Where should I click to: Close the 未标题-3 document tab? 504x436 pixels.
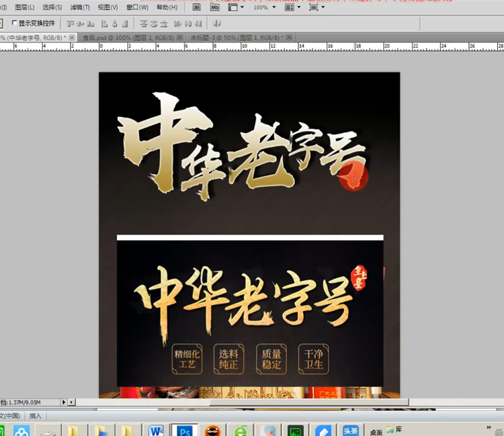click(x=289, y=38)
